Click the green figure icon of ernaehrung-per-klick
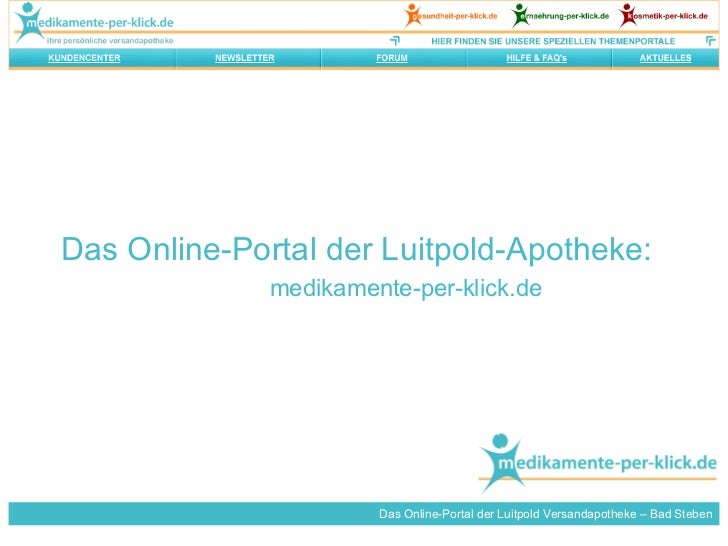This screenshot has width=728, height=546. [519, 15]
